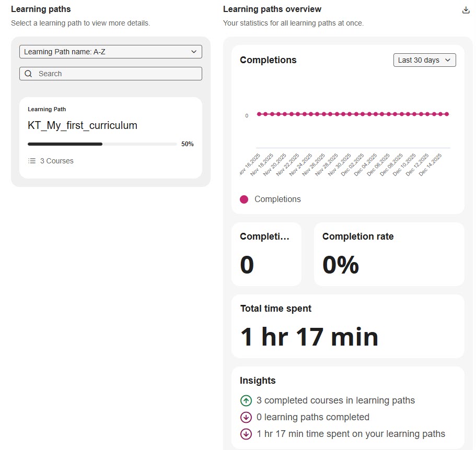Open the KT_My_first_curriculum learning path
The width and height of the screenshot is (476, 450).
coord(83,125)
